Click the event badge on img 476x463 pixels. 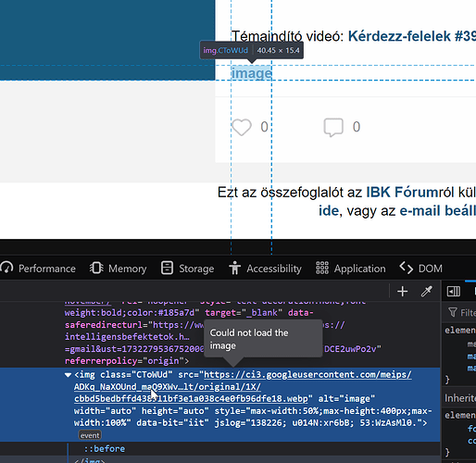click(x=90, y=435)
